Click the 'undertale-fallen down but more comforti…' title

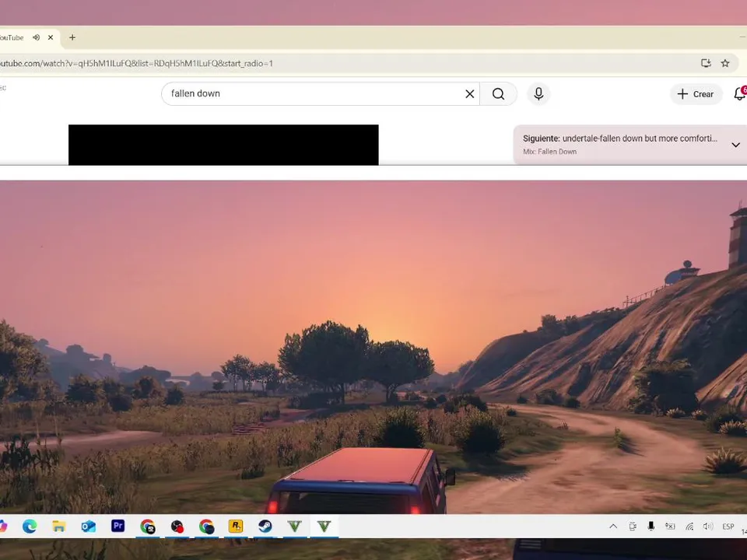(640, 138)
